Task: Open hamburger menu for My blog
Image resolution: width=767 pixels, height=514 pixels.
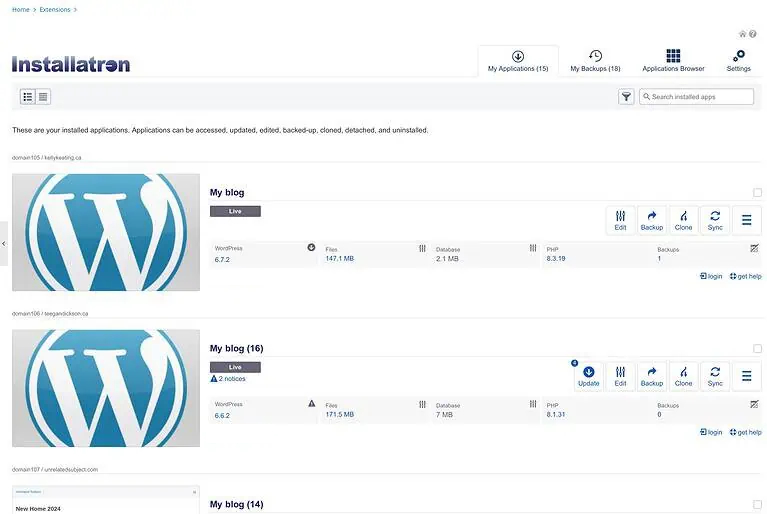Action: (x=747, y=220)
